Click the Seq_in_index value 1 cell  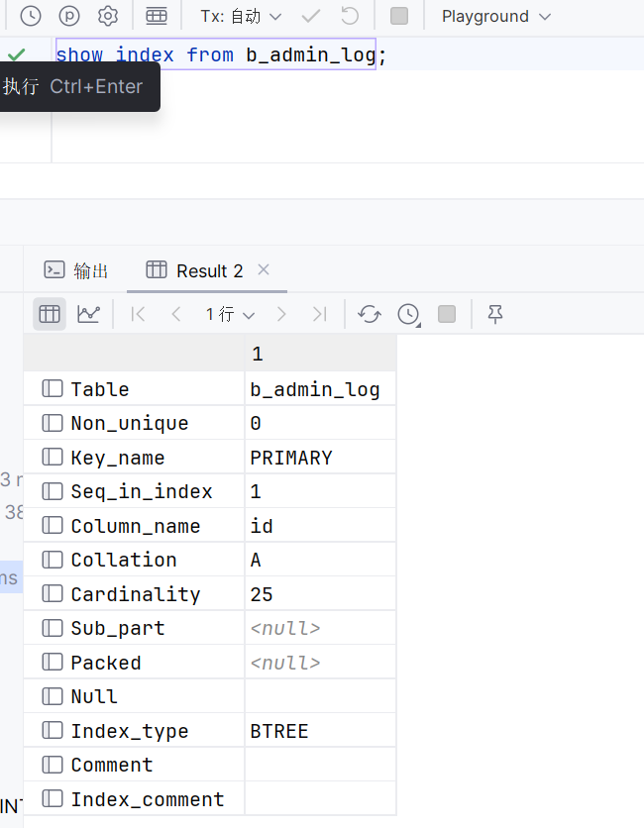tap(320, 491)
